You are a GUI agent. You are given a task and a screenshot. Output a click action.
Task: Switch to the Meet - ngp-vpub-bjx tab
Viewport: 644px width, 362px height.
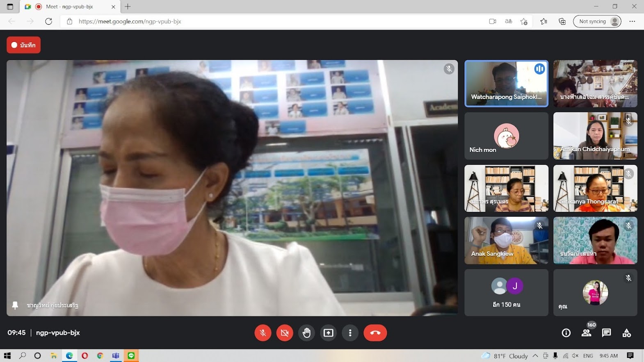coord(71,7)
